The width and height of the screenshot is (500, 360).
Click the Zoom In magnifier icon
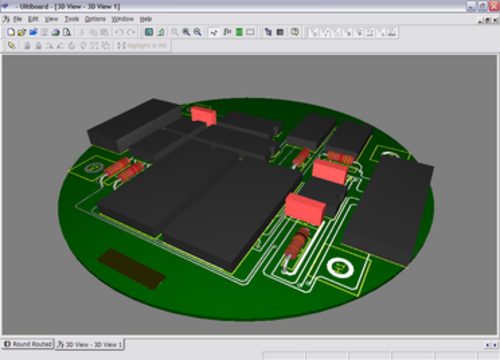[x=186, y=32]
